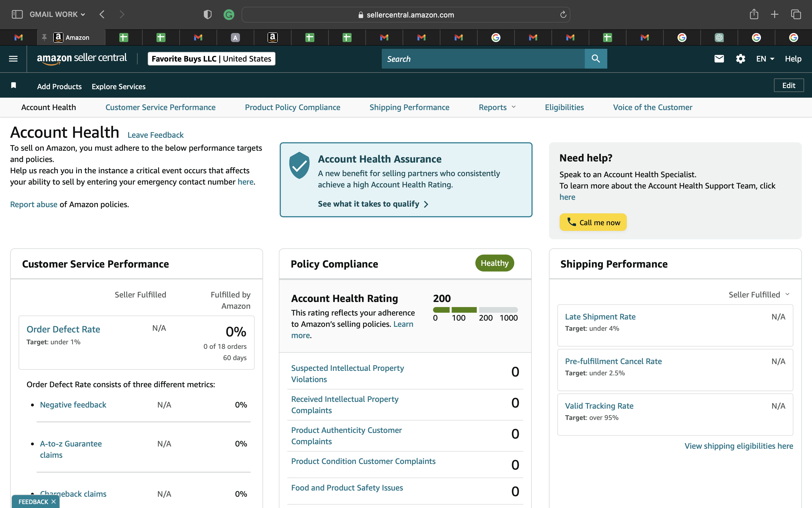812x508 pixels.
Task: Click the '0 of 18 orders' text
Action: [225, 346]
